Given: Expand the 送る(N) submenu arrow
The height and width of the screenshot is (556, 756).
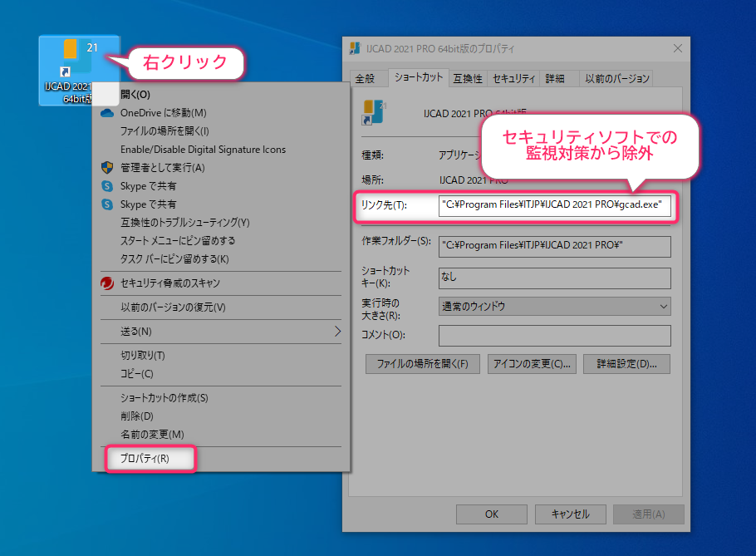Looking at the screenshot, I should pos(337,332).
